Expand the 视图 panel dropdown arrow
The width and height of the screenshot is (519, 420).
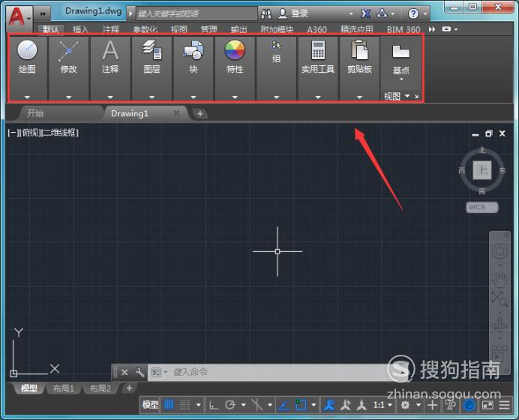point(407,96)
